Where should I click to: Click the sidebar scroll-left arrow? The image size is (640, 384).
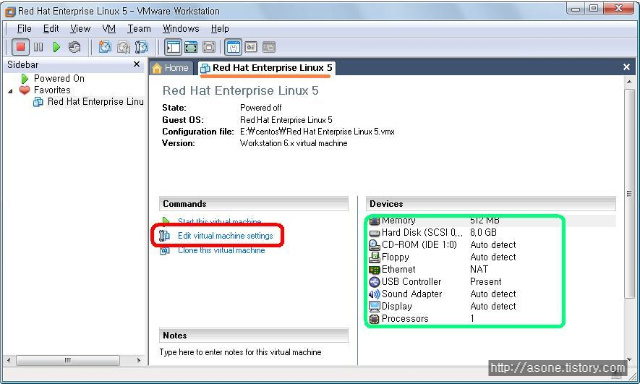(8, 360)
